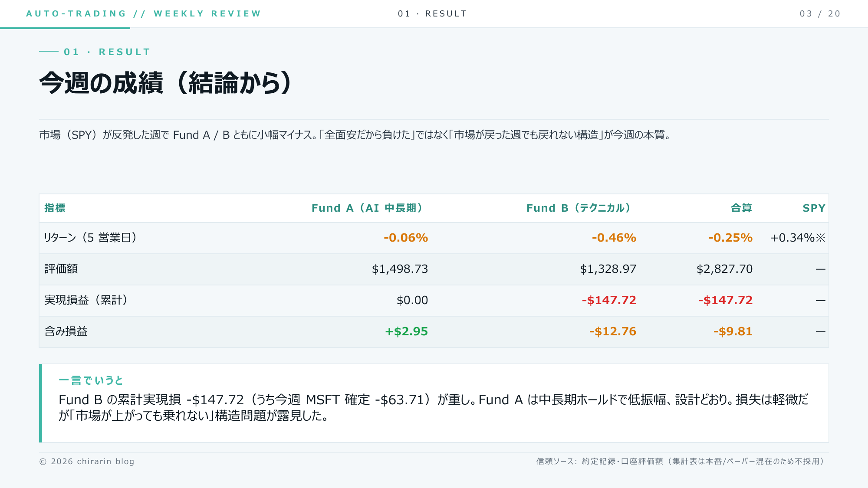This screenshot has height=488, width=868.
Task: Click the SPY dash in the 評価額 row
Action: tap(820, 269)
